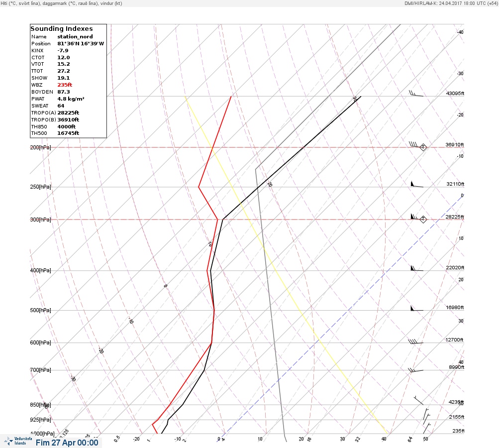Click the 'Fim 27 Apr 00:00' timestamp
Image resolution: width=499 pixels, height=448 pixels.
click(x=67, y=443)
